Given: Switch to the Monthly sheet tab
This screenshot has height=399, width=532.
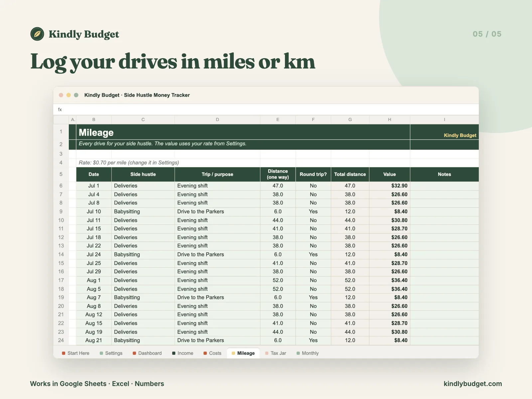Looking at the screenshot, I should tap(307, 353).
